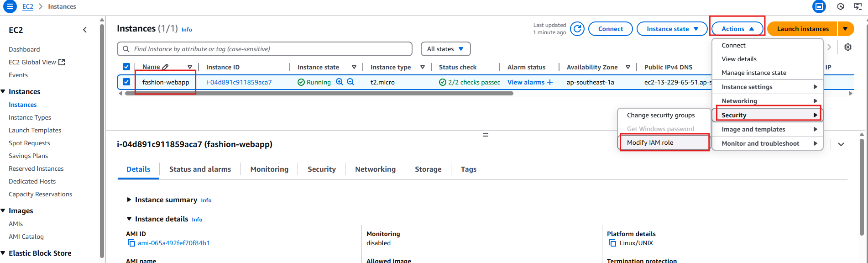This screenshot has height=263, width=868.
Task: Click the zoom-out magnifier next to Running
Action: [350, 82]
